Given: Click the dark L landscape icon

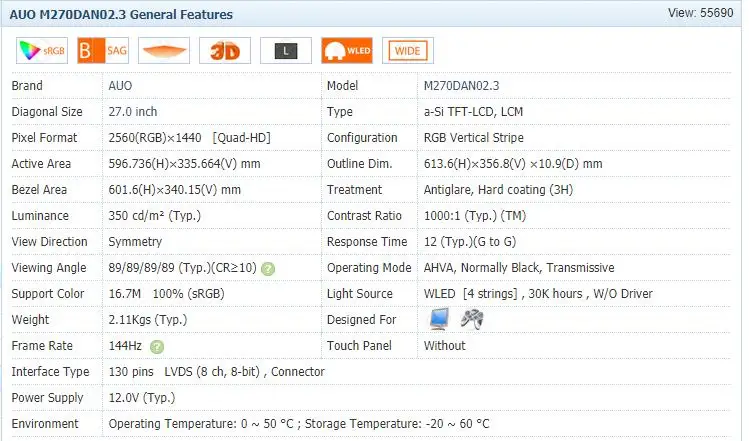Looking at the screenshot, I should pyautogui.click(x=286, y=51).
